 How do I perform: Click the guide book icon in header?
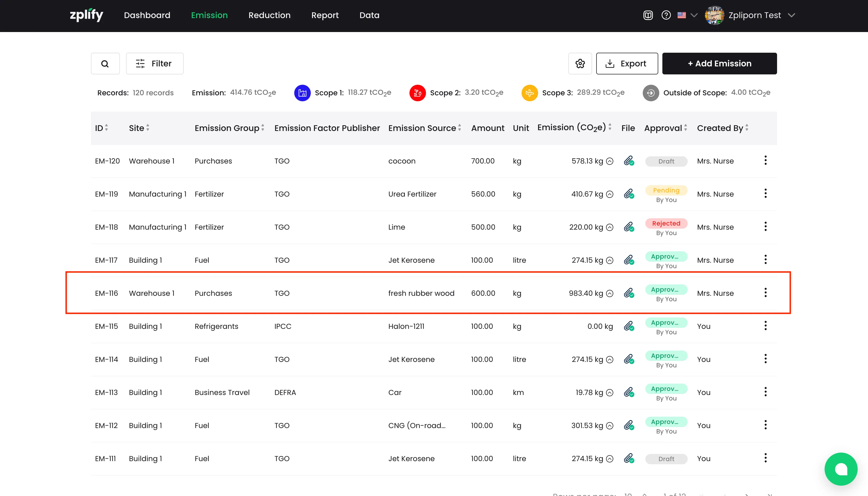648,15
